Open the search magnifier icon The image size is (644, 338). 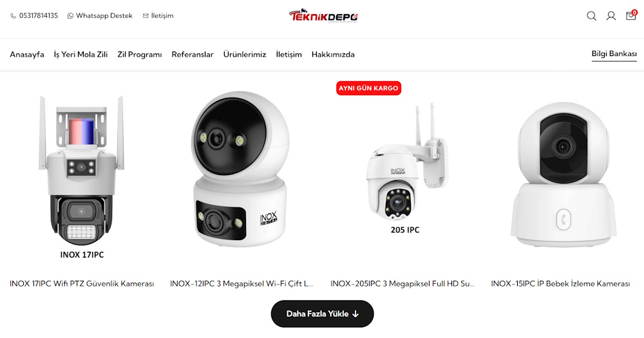click(x=591, y=16)
